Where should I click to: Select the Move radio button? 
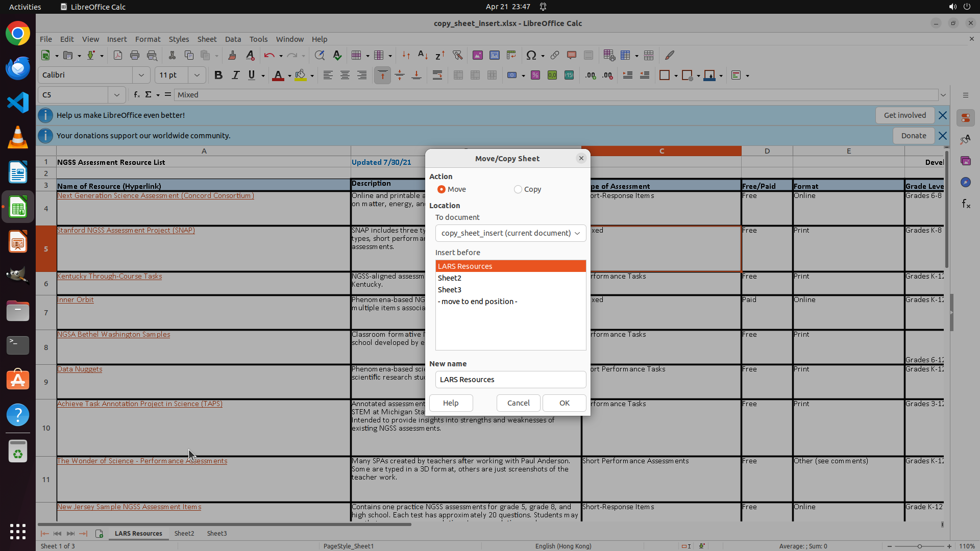(x=442, y=189)
